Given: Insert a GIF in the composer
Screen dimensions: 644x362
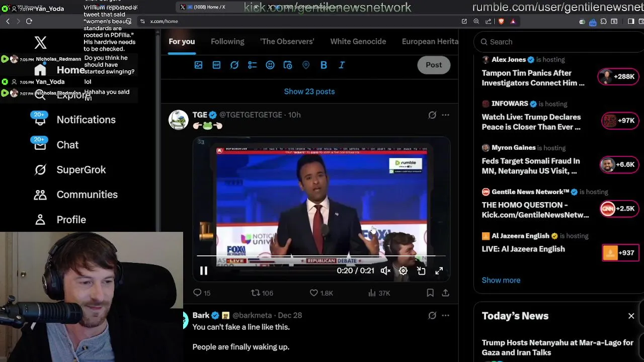Looking at the screenshot, I should pos(216,65).
